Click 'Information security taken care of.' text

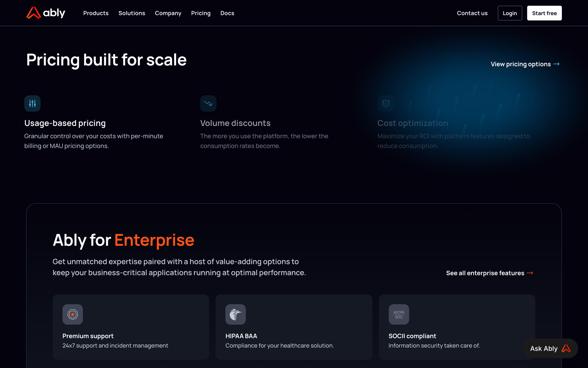tap(434, 346)
